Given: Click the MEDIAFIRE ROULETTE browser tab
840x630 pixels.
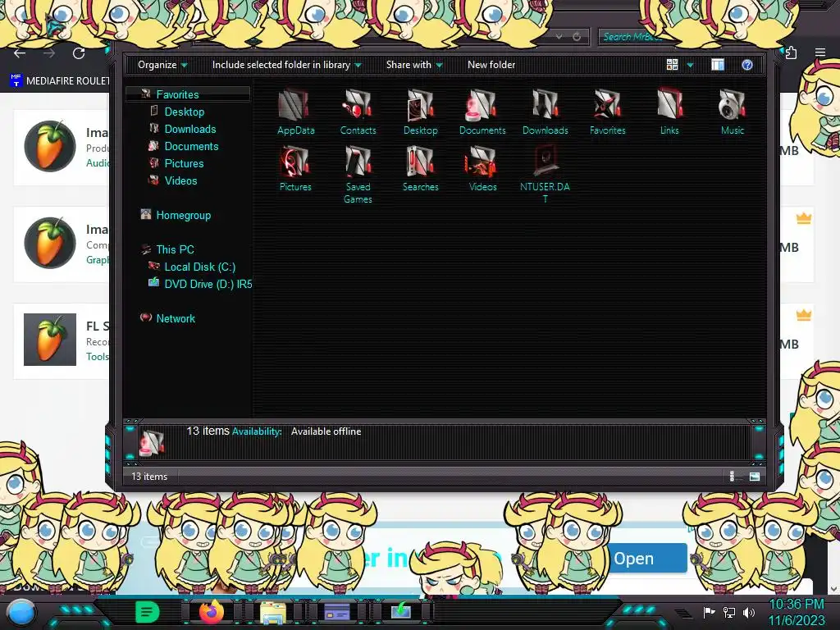Looking at the screenshot, I should tap(59, 81).
